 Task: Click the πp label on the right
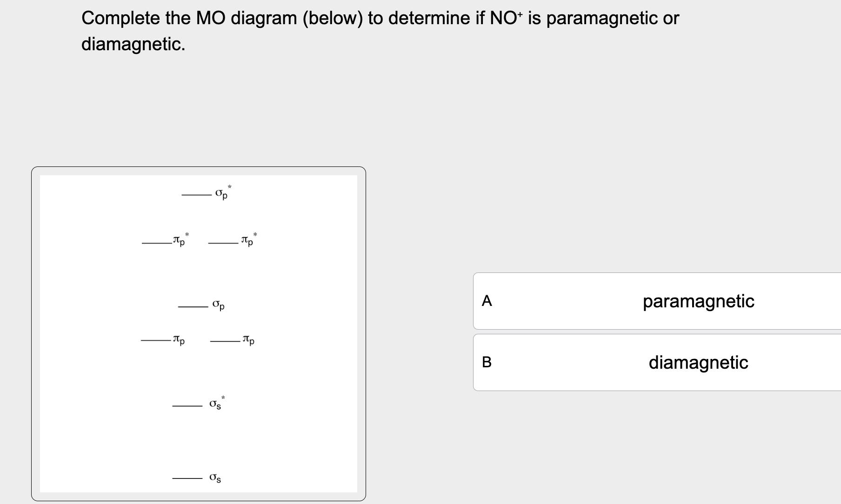[248, 340]
